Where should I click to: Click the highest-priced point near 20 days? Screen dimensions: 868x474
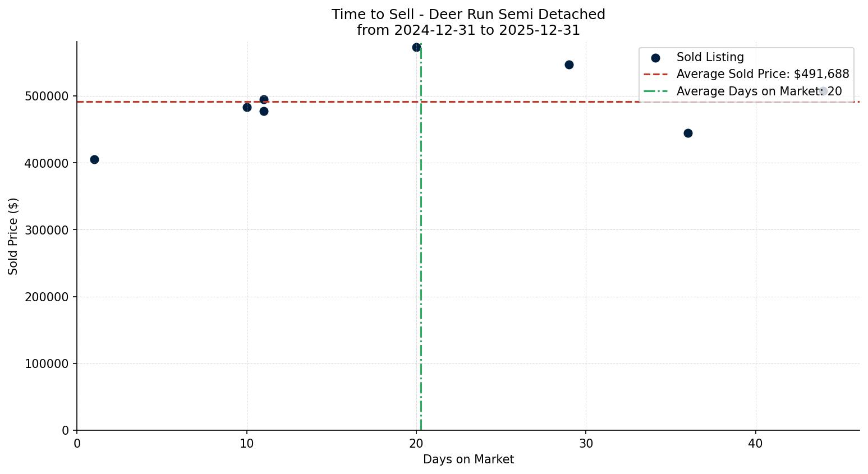(416, 48)
